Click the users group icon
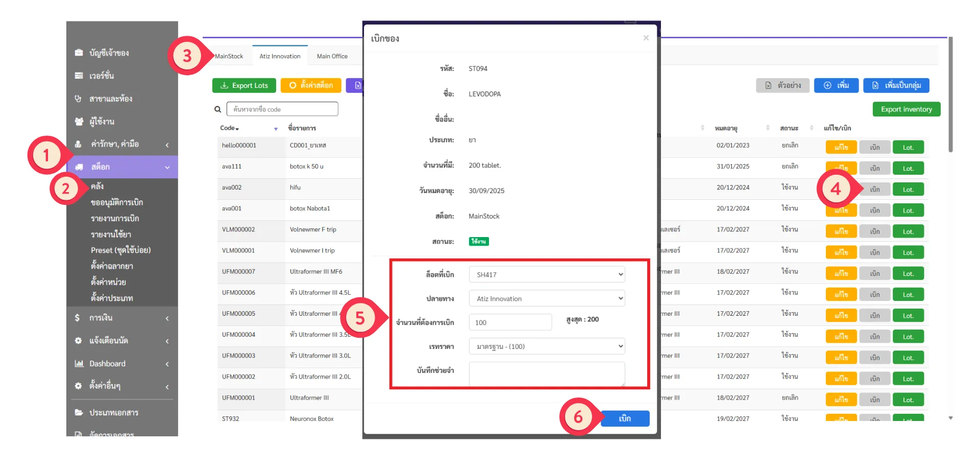This screenshot has height=468, width=980. [x=79, y=122]
